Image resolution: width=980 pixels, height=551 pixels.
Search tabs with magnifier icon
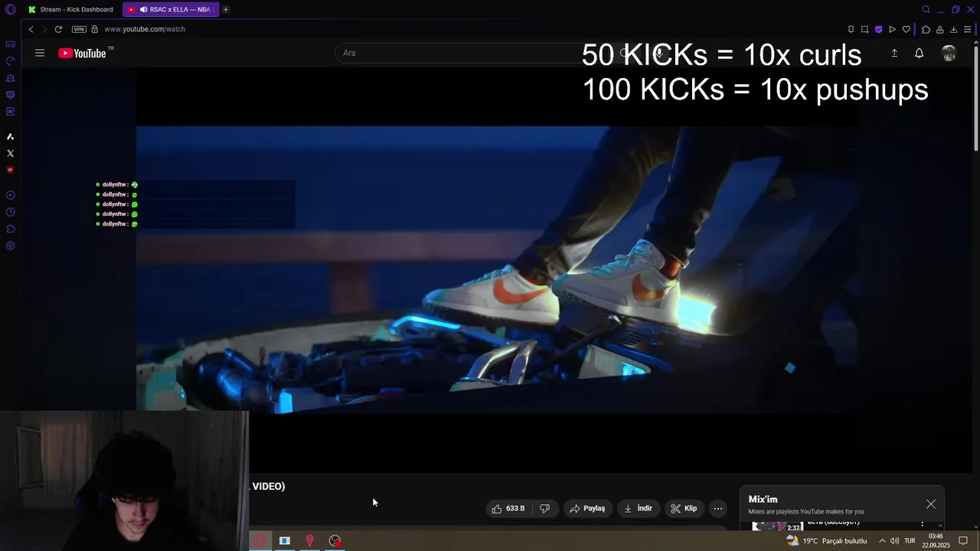coord(926,9)
